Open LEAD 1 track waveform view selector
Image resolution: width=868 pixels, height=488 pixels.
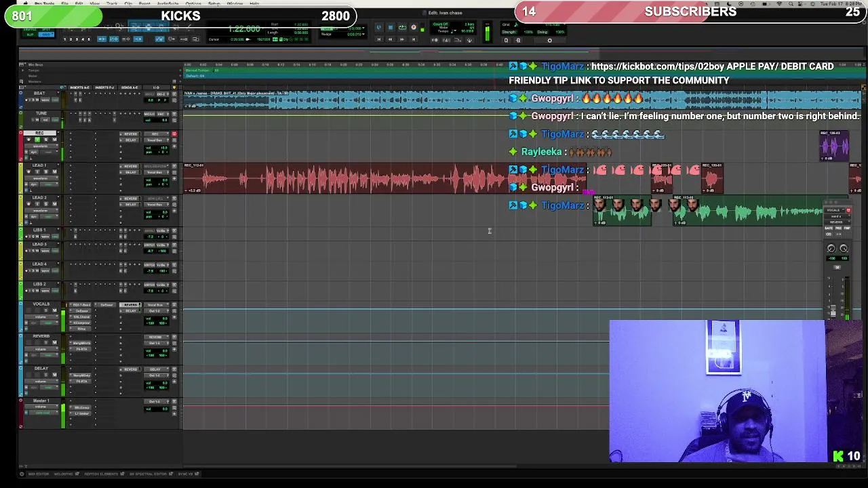(x=41, y=178)
